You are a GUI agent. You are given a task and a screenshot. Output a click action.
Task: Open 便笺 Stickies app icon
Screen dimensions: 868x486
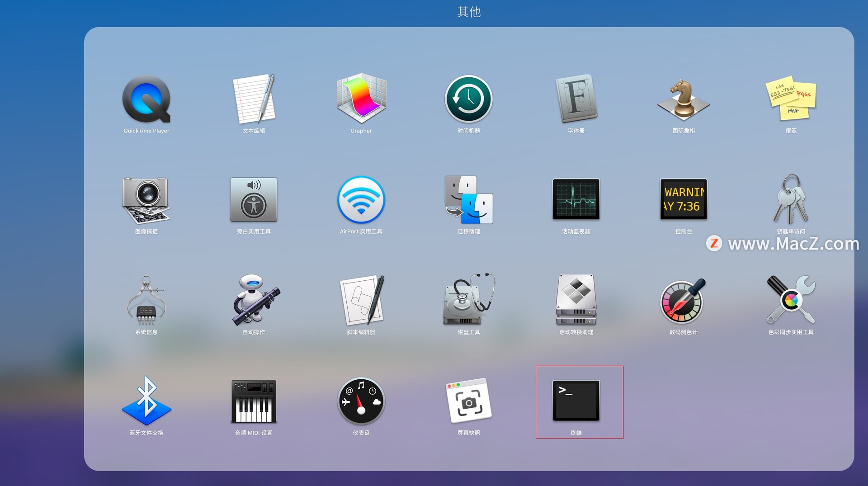click(x=791, y=98)
